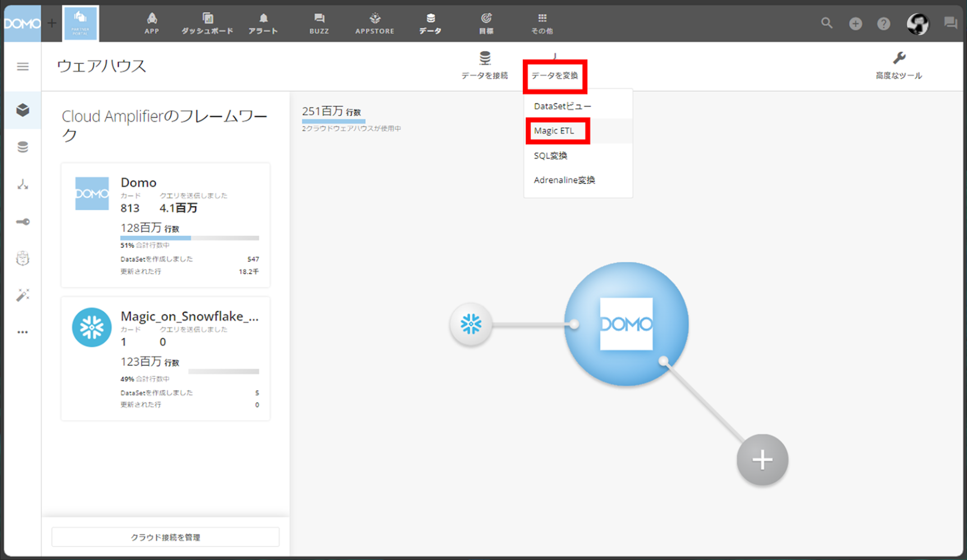Click the round add plus icon
The width and height of the screenshot is (967, 560).
coord(855,24)
